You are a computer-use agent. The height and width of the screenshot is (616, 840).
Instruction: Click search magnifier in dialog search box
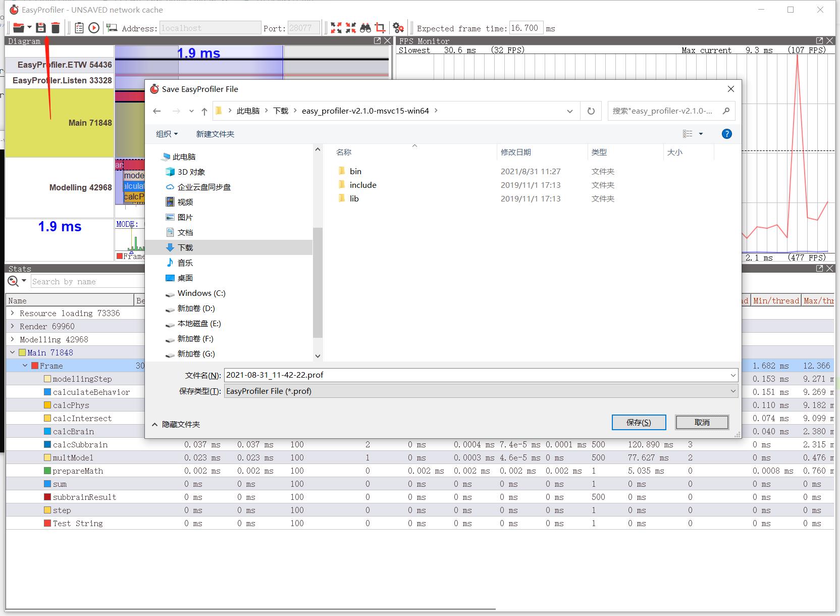click(726, 111)
